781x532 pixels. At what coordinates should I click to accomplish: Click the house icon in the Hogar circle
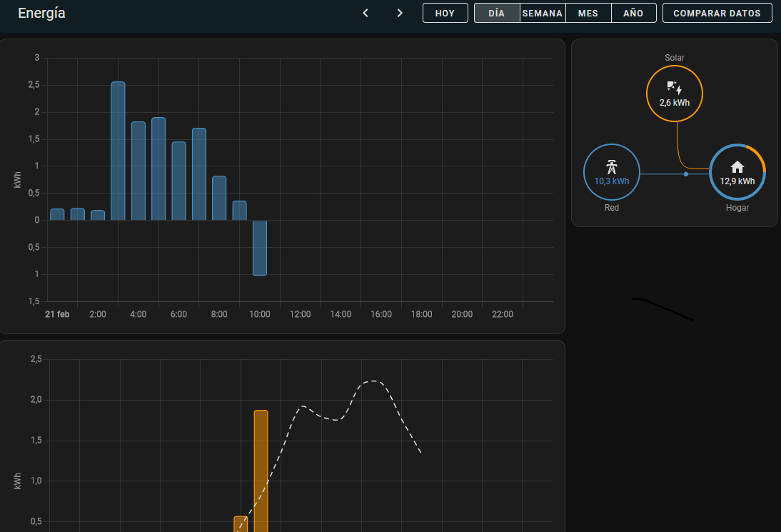(737, 167)
